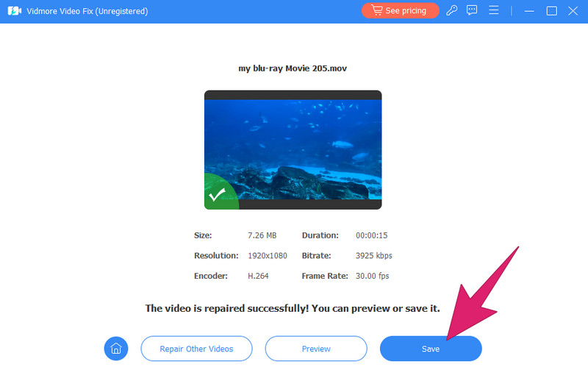This screenshot has width=588, height=381.
Task: Click the 3925 kbps bitrate value
Action: click(373, 256)
